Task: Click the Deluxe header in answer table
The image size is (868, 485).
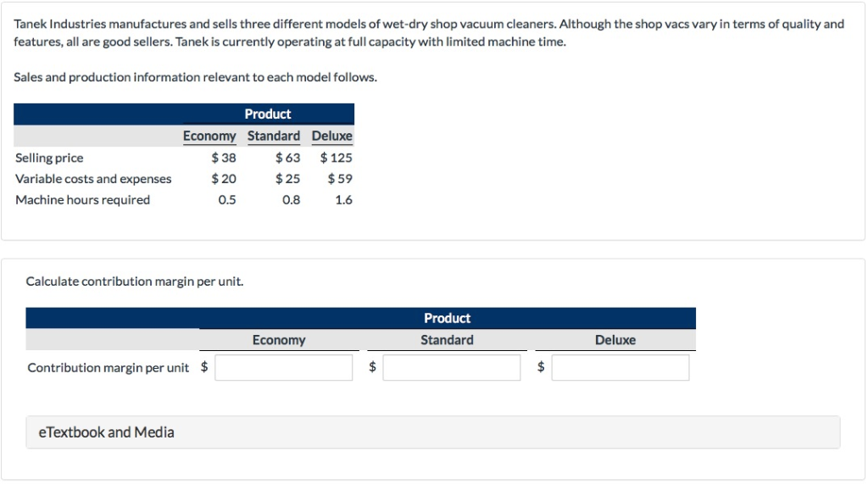Action: click(x=615, y=340)
